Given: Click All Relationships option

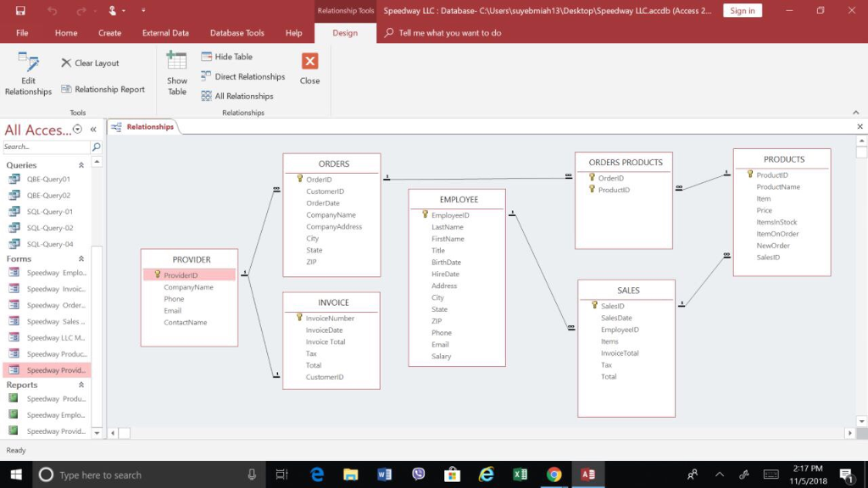Looking at the screenshot, I should [x=237, y=96].
